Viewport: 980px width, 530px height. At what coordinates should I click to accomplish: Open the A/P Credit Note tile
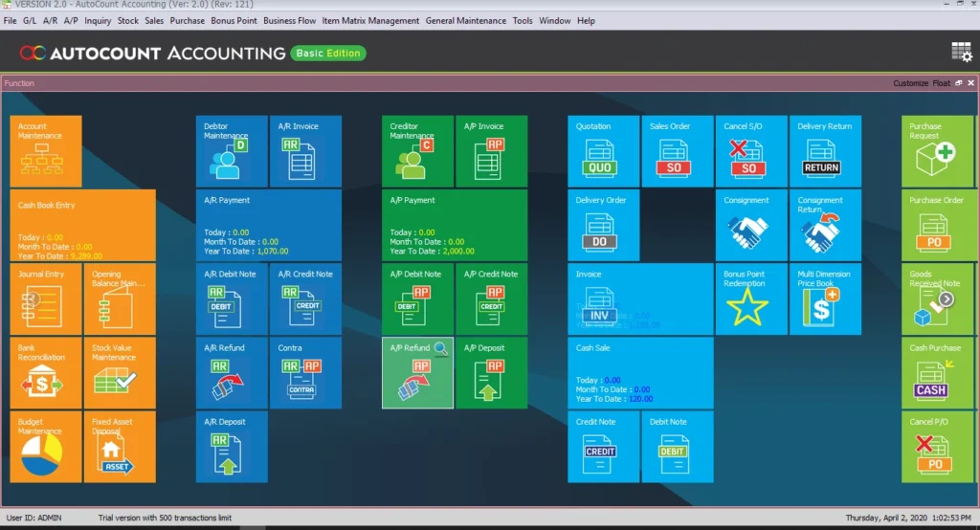pyautogui.click(x=491, y=298)
